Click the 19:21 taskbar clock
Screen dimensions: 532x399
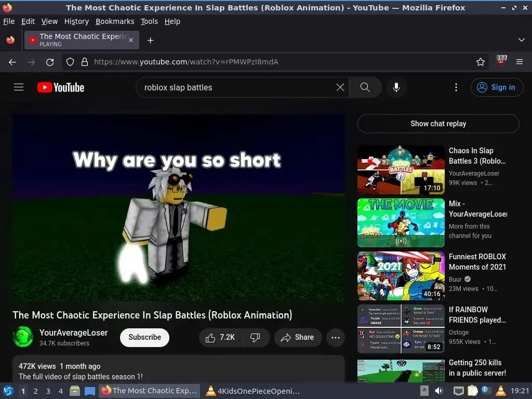520,391
